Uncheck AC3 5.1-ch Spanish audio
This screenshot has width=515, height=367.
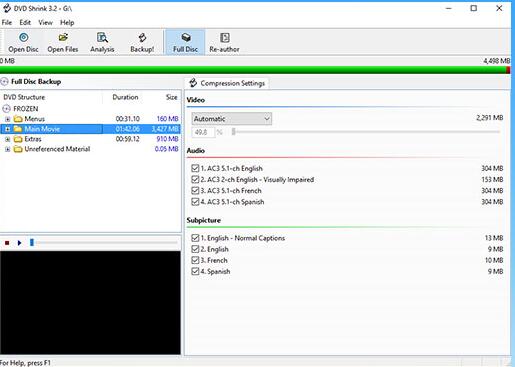point(195,202)
